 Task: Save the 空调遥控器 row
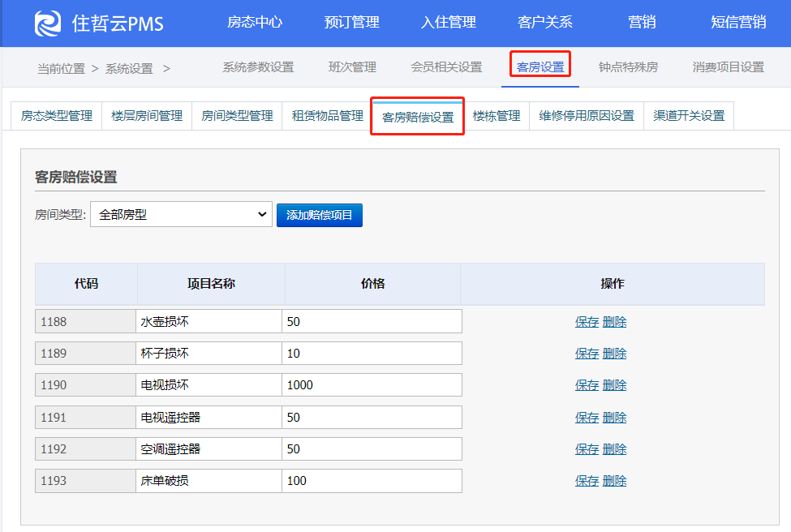[587, 448]
